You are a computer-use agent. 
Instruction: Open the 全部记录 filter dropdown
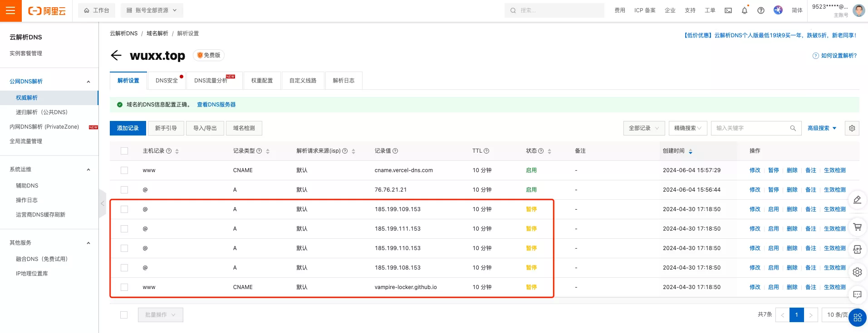click(x=644, y=128)
